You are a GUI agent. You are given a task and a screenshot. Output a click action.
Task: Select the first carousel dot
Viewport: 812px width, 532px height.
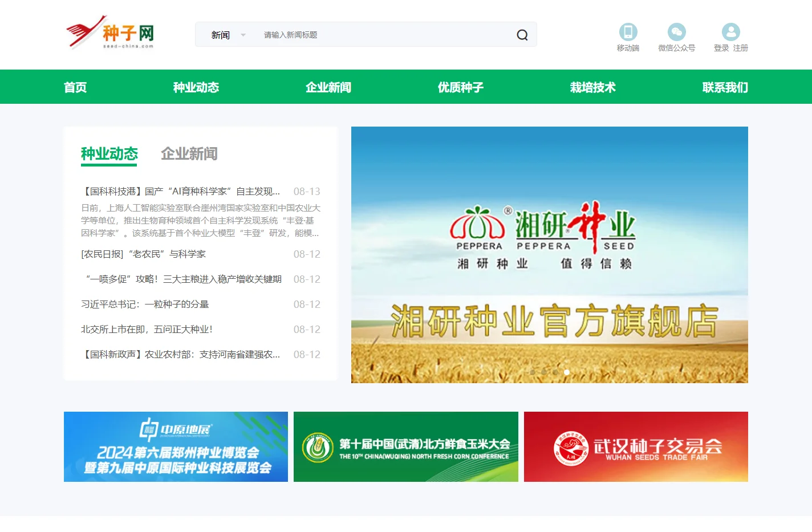(x=533, y=372)
